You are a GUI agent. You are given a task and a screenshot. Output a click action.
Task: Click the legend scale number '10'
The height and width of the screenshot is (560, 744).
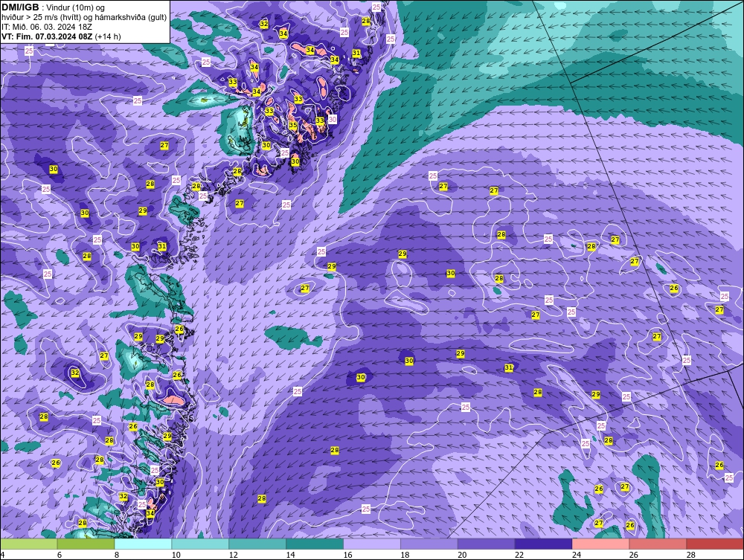[176, 555]
